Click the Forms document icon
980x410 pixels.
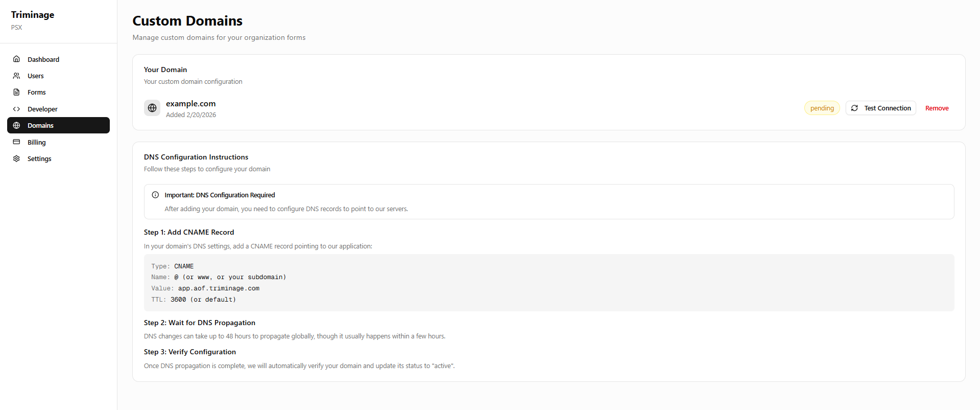(x=16, y=92)
